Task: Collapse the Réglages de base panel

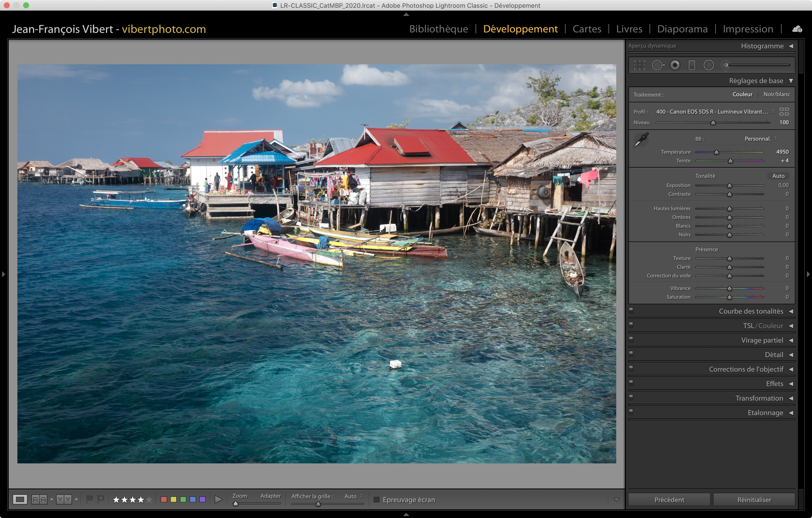Action: pos(791,81)
